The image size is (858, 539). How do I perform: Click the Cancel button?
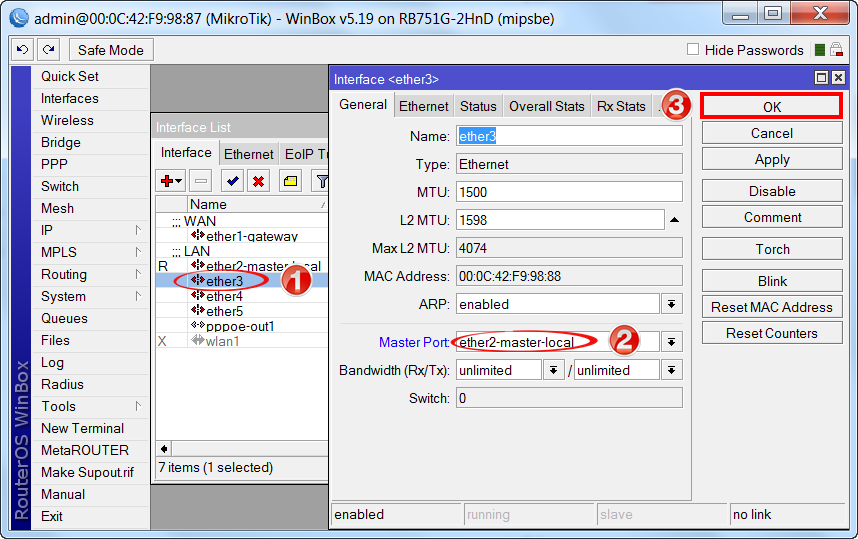(x=772, y=133)
